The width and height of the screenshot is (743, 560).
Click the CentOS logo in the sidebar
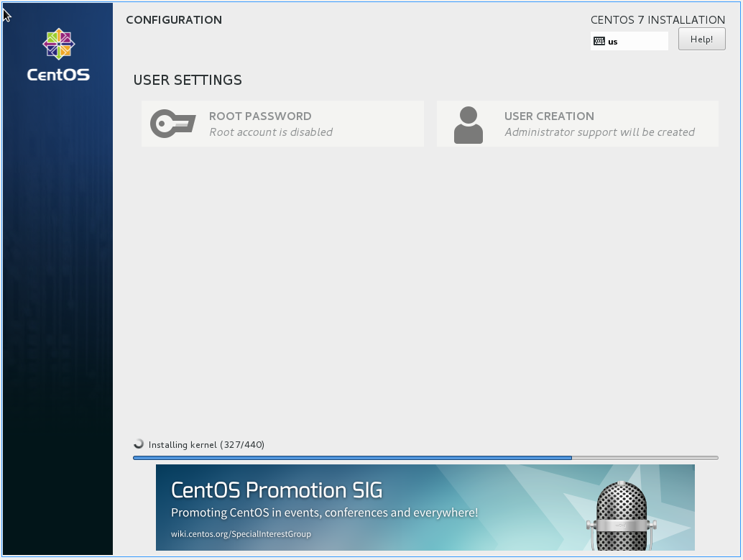pyautogui.click(x=58, y=45)
